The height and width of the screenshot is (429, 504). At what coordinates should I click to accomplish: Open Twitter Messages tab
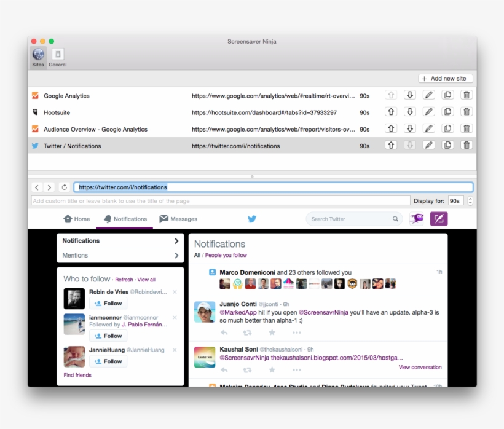[x=178, y=219]
